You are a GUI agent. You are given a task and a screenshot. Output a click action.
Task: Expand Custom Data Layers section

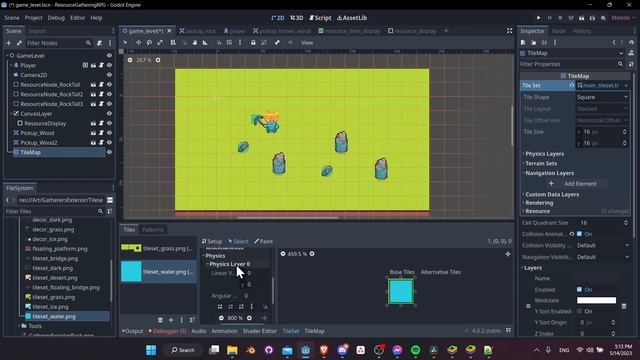pyautogui.click(x=552, y=194)
